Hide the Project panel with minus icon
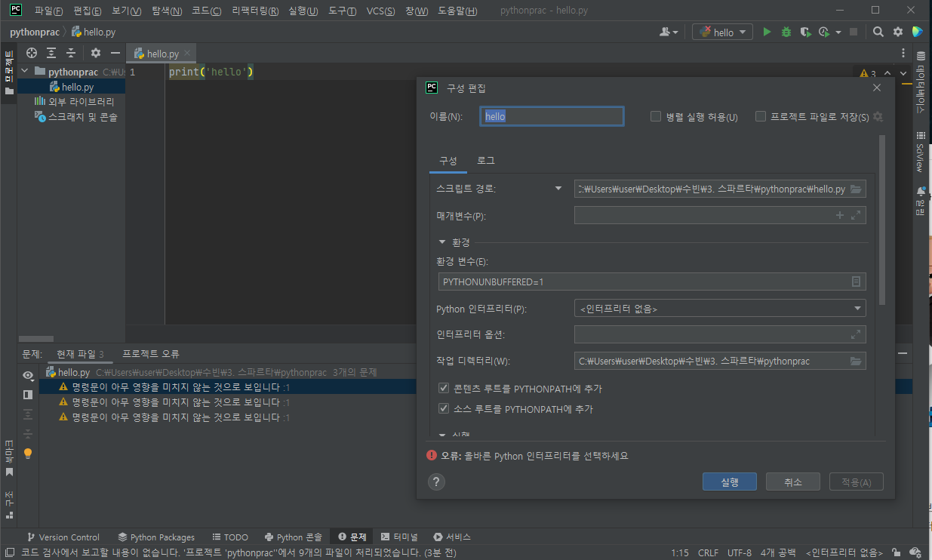 pyautogui.click(x=115, y=53)
